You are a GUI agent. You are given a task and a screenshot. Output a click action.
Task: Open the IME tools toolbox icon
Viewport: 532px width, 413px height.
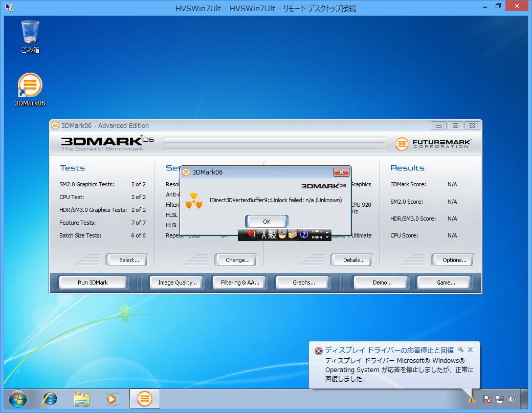click(293, 234)
